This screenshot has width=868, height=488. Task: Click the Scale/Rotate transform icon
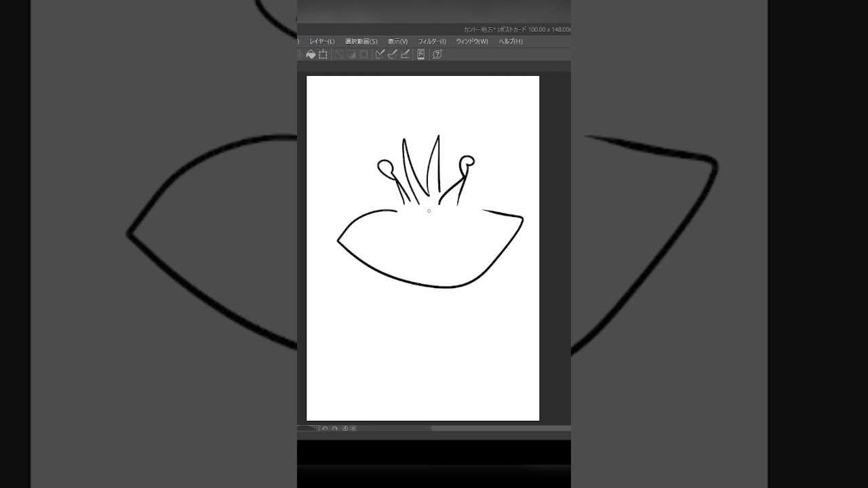[323, 54]
